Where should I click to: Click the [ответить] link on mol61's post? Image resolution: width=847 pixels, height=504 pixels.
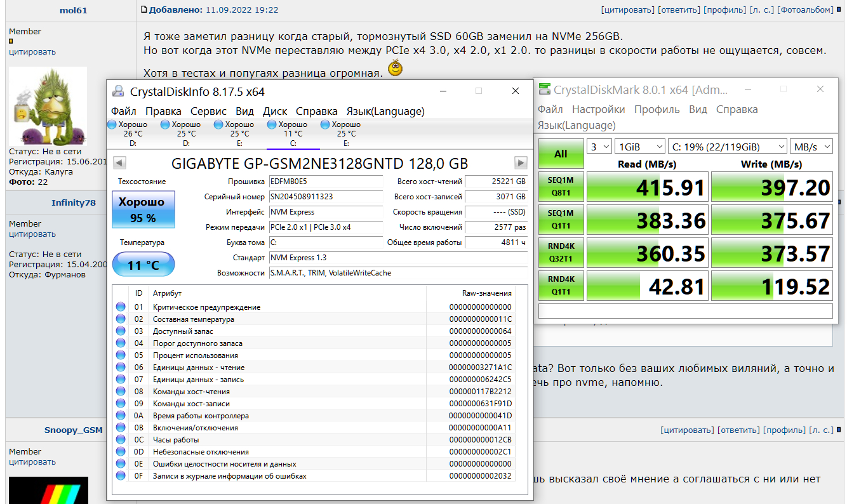(x=679, y=10)
